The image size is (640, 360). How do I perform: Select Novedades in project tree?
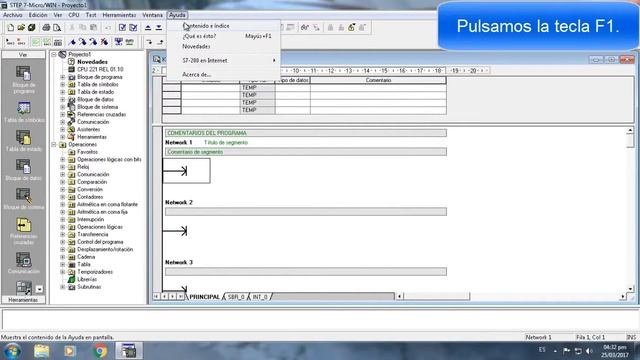click(92, 62)
